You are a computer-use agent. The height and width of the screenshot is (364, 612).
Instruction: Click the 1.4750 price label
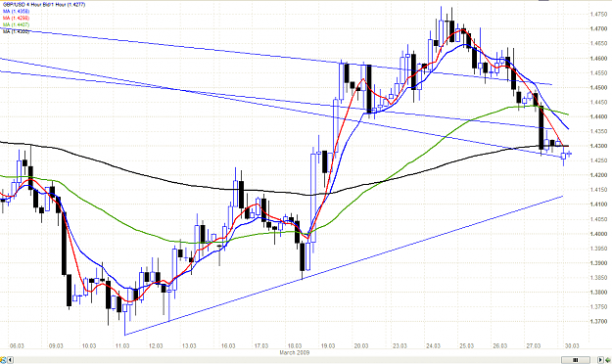(x=598, y=15)
